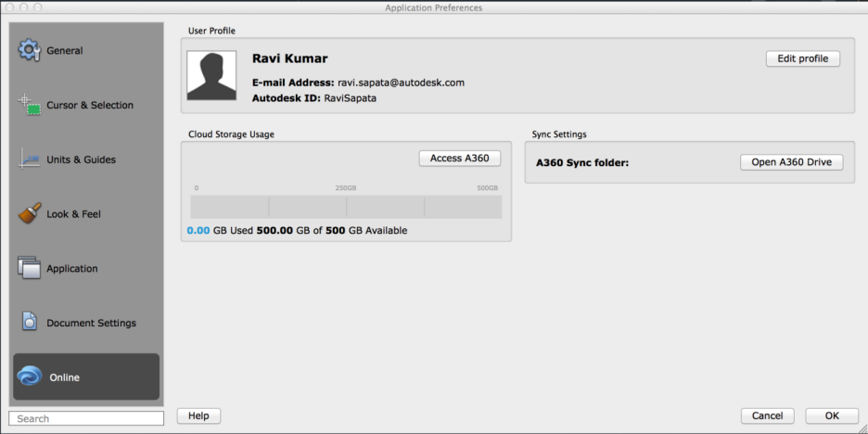Screen dimensions: 868x434
Task: Click the user profile avatar picture
Action: [211, 75]
